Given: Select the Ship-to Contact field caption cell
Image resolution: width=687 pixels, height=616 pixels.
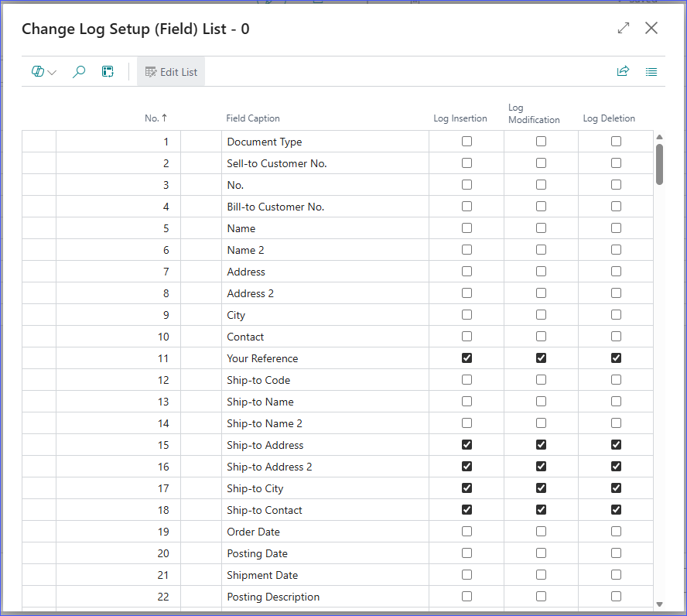Looking at the screenshot, I should pos(265,510).
